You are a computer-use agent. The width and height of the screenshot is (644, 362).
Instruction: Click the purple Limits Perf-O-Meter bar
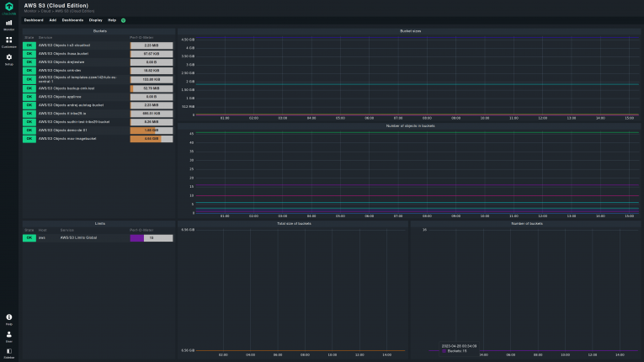coord(152,238)
